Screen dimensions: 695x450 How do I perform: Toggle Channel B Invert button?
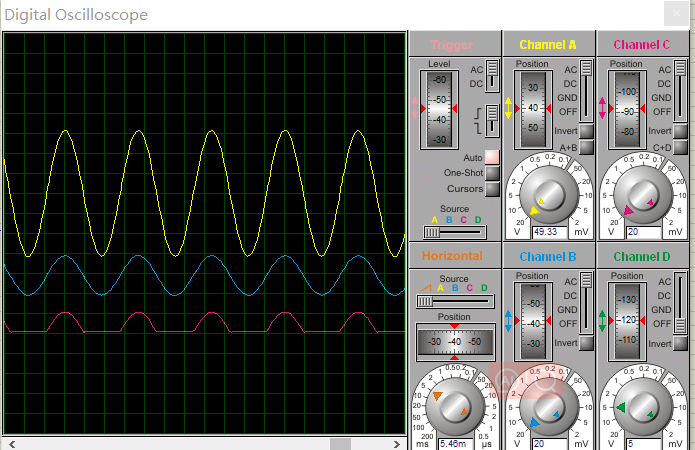pos(586,343)
